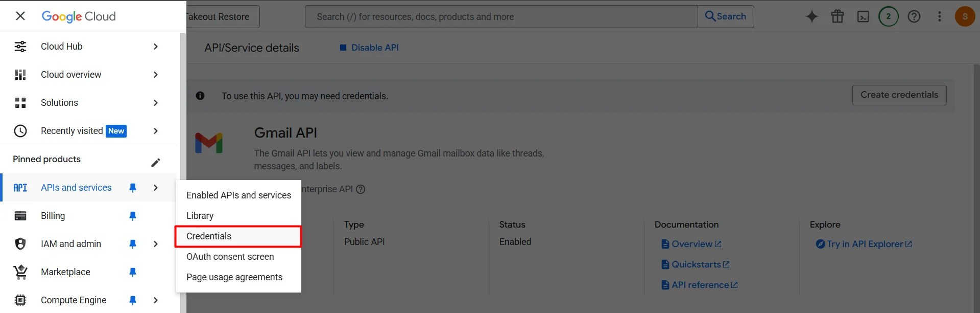Expand the APIs and services submenu arrow

pos(156,188)
